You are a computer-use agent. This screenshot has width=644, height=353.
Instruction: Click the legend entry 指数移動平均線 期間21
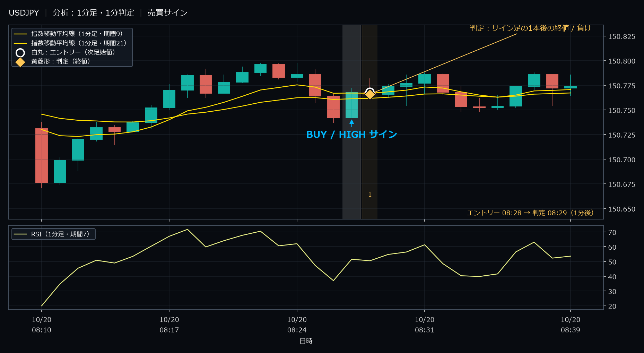70,43
